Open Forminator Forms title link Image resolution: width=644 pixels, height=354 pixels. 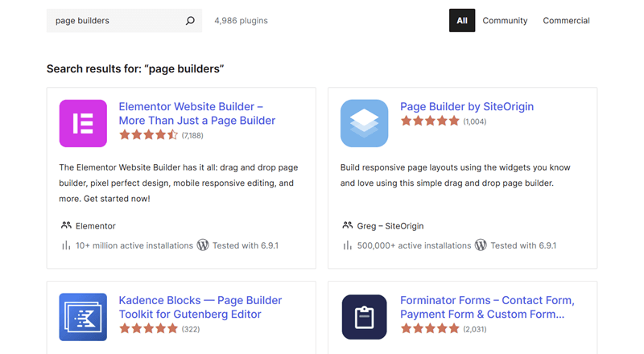coord(487,307)
